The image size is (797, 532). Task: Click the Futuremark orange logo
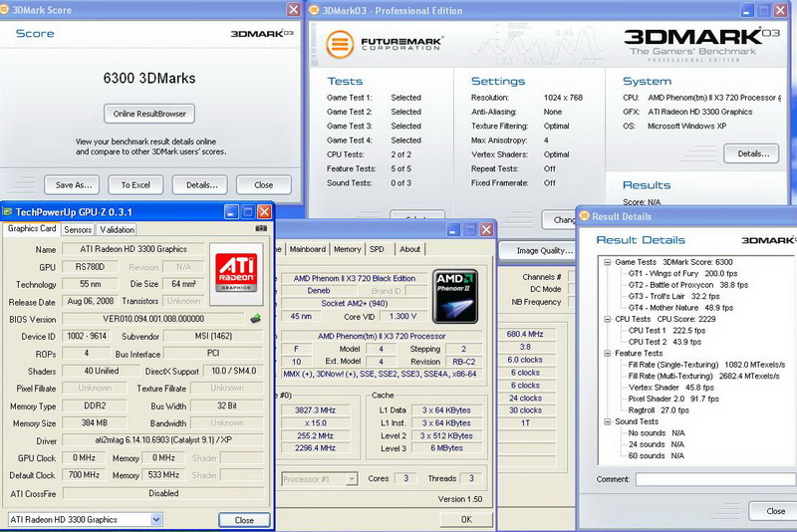point(340,44)
